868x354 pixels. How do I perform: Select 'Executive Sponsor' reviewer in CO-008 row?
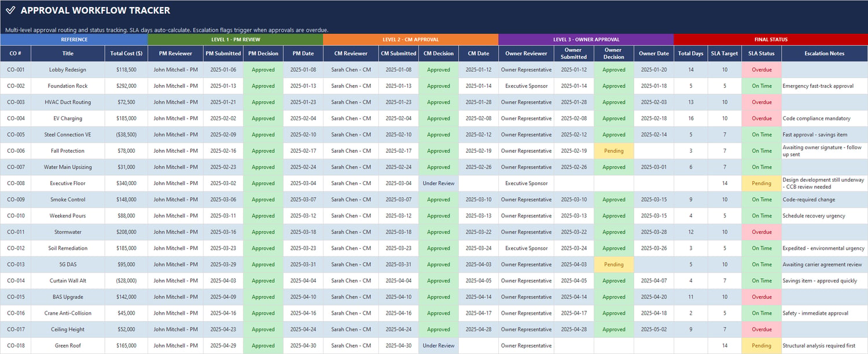(x=526, y=183)
